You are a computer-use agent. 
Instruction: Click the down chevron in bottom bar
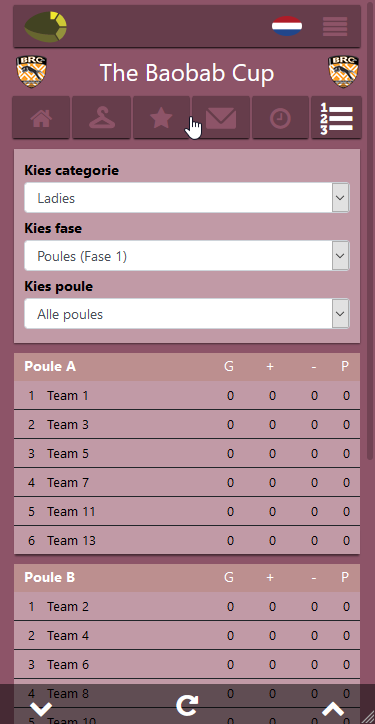[x=41, y=708]
